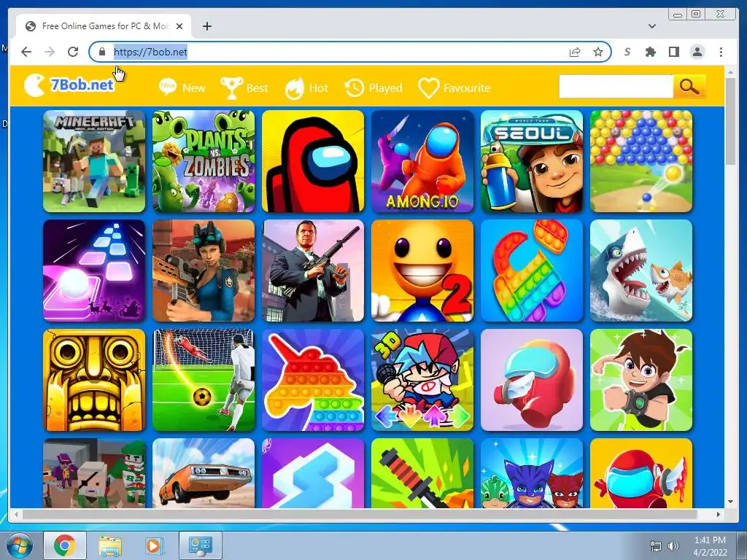
Task: Open the PJ Masks game thumbnail
Action: click(532, 473)
